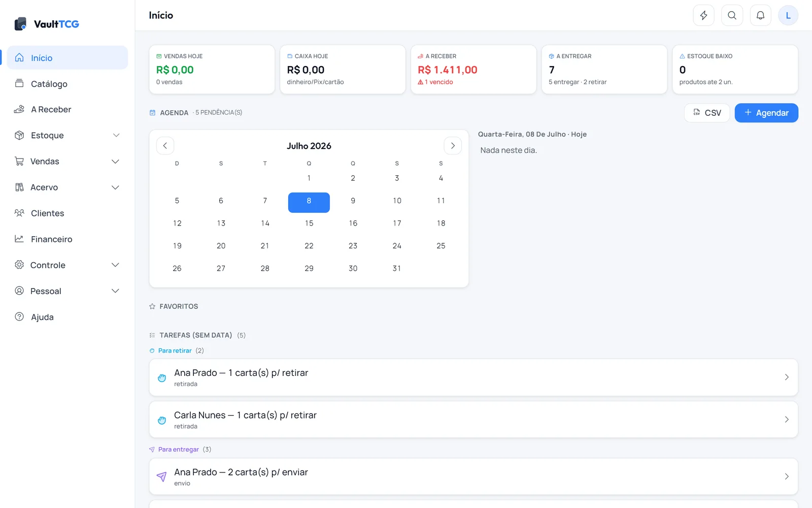Open A Receber from the sidebar
Image resolution: width=812 pixels, height=508 pixels.
[67, 109]
